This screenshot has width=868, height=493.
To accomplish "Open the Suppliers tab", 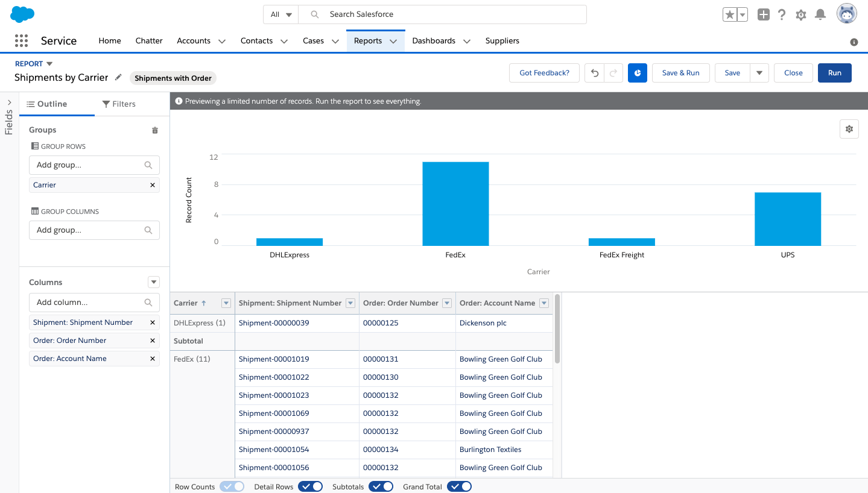I will click(x=502, y=40).
